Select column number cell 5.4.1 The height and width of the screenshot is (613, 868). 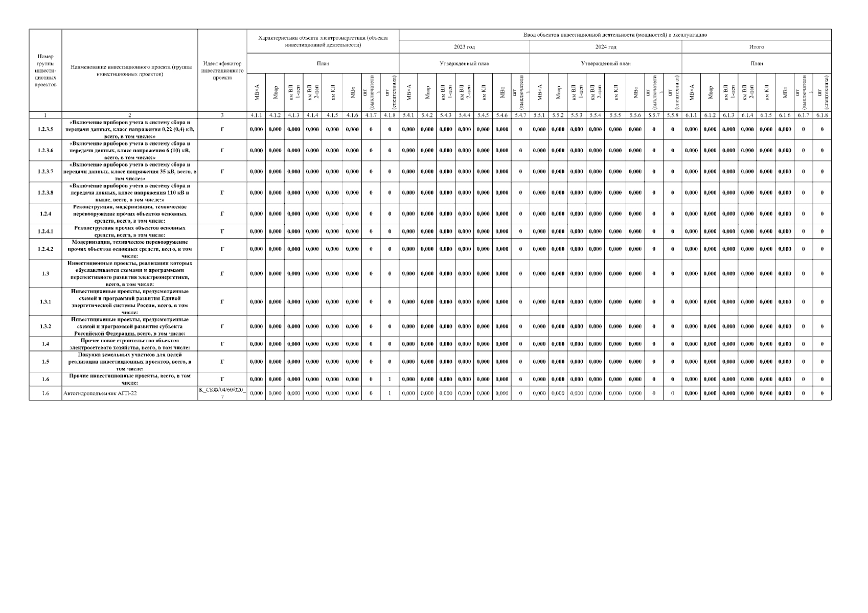pyautogui.click(x=408, y=115)
